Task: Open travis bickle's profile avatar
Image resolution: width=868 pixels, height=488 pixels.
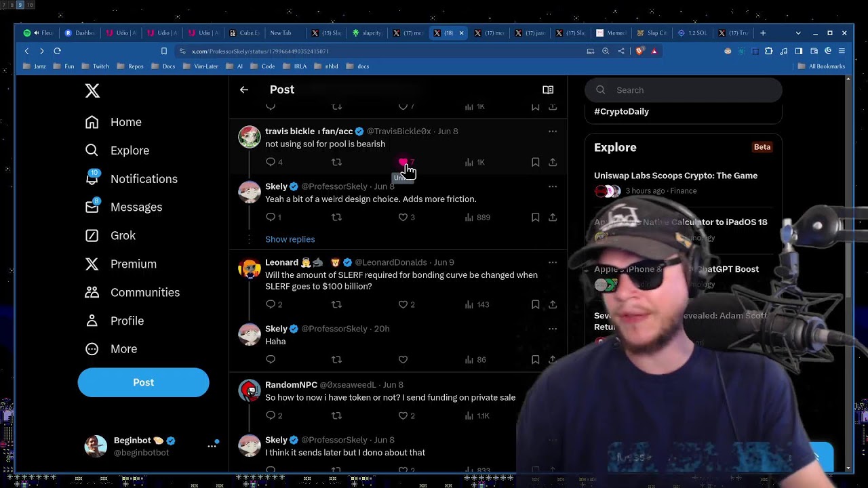Action: (x=249, y=137)
